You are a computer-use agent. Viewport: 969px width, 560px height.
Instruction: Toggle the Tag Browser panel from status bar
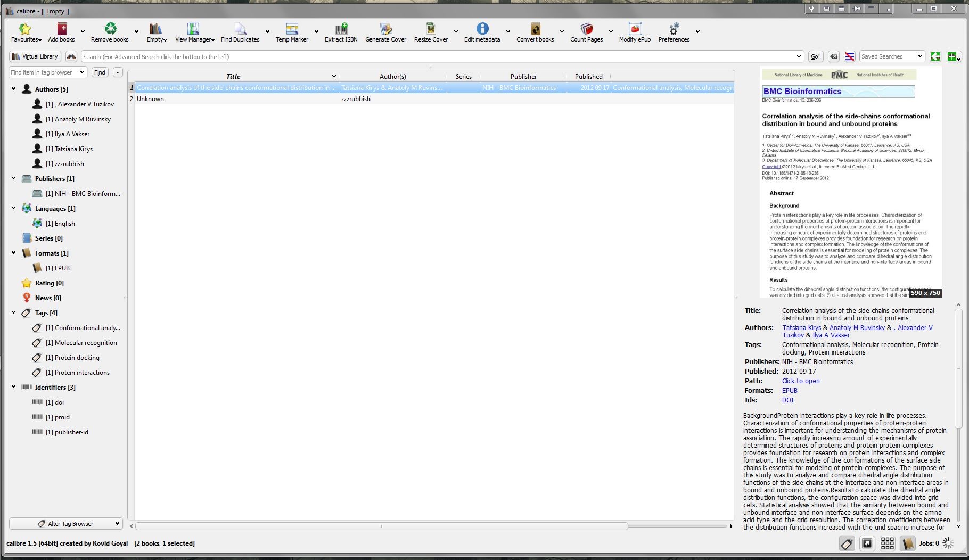coord(847,543)
